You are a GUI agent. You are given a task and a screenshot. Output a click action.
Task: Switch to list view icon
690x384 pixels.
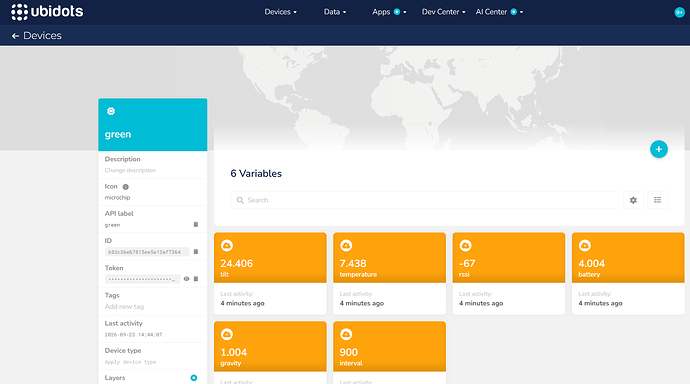coord(657,200)
